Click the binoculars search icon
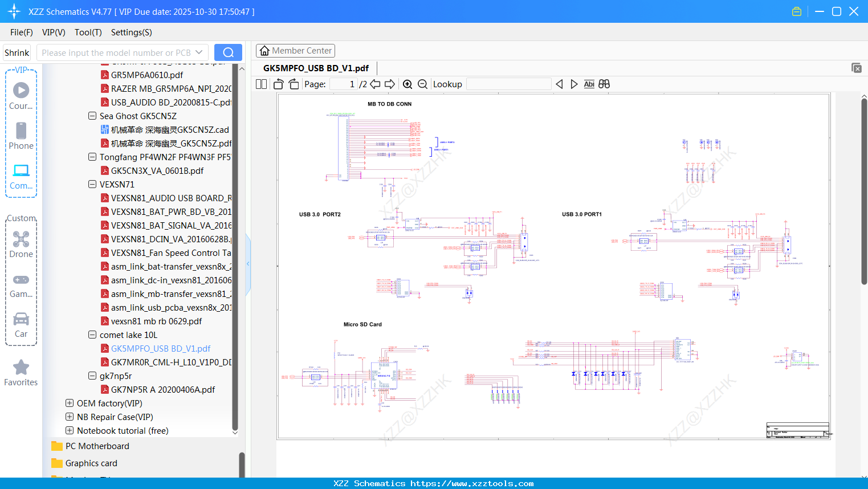This screenshot has width=868, height=489. coord(604,84)
